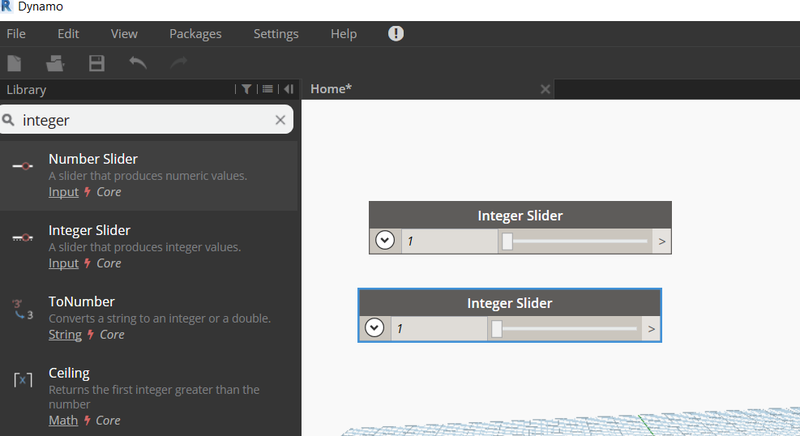Click the Number Slider result icon
This screenshot has width=800, height=436.
22,166
